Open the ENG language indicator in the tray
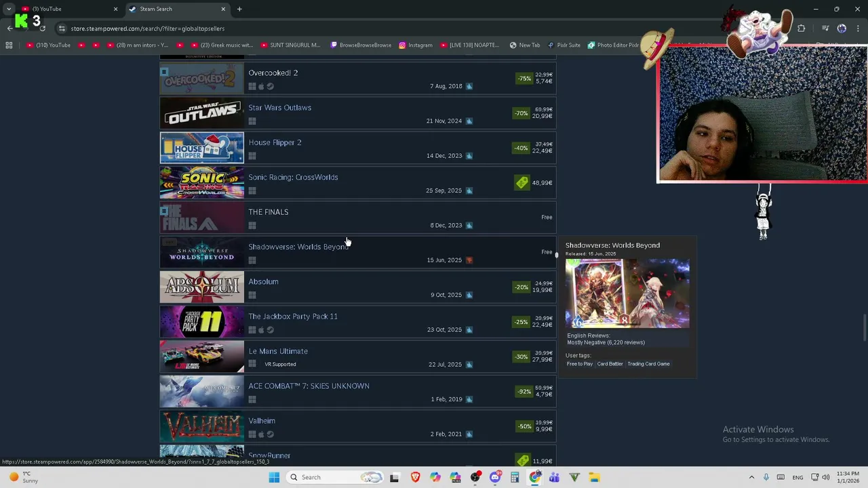 797,477
